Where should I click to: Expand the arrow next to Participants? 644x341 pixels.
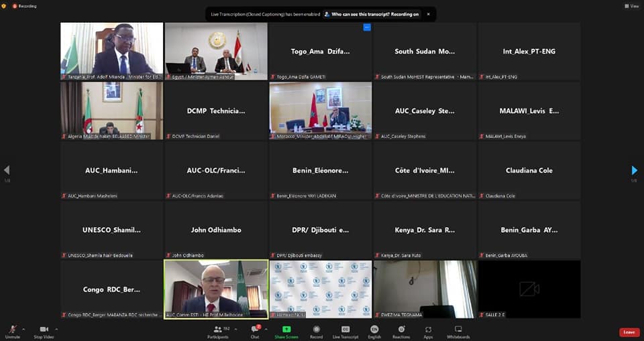pyautogui.click(x=237, y=328)
